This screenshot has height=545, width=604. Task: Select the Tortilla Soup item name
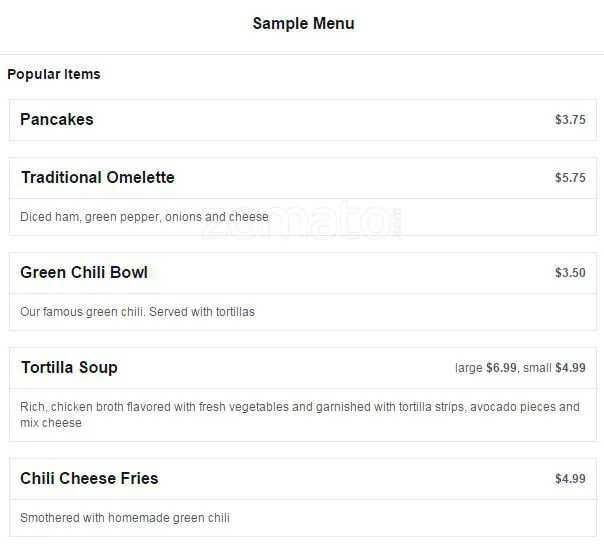(x=69, y=367)
